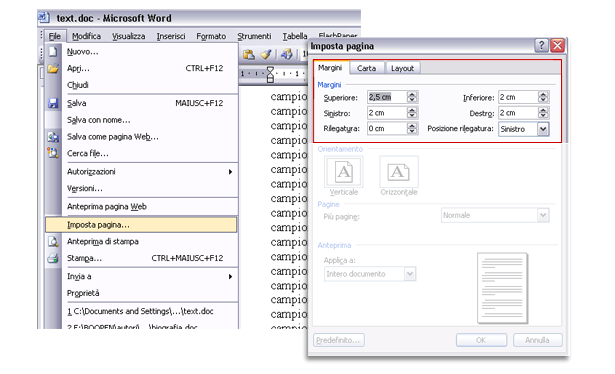Open recent file 1 text.doc
The width and height of the screenshot is (615, 374).
[141, 311]
